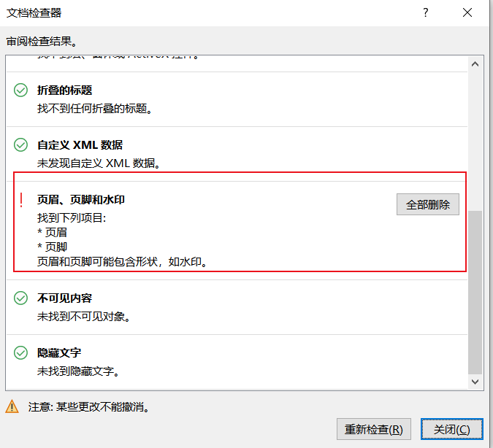Click the scroll down arrow of results list
The width and height of the screenshot is (493, 448).
pyautogui.click(x=475, y=382)
